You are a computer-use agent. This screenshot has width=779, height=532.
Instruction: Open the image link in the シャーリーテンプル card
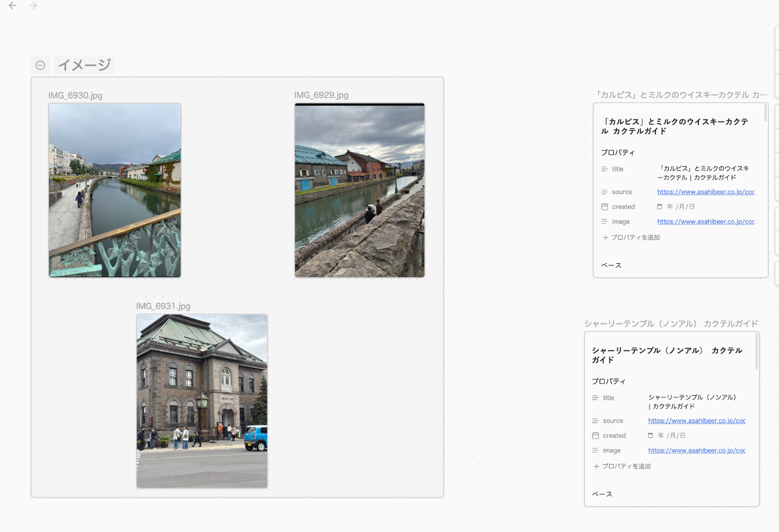click(696, 451)
